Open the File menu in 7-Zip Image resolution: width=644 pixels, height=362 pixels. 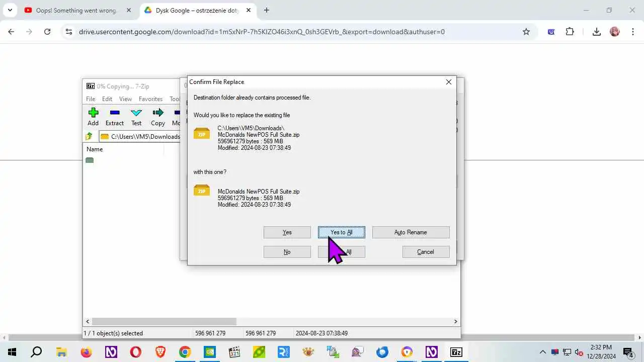tap(91, 99)
